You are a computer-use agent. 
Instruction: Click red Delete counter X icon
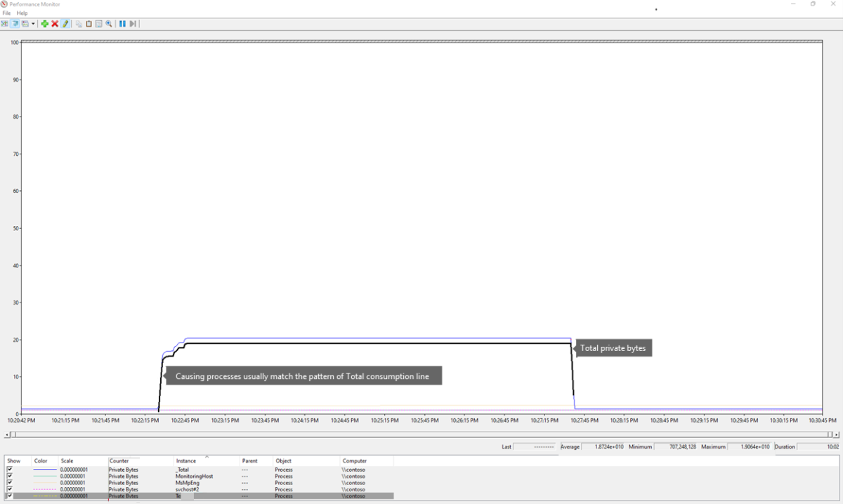click(x=55, y=24)
